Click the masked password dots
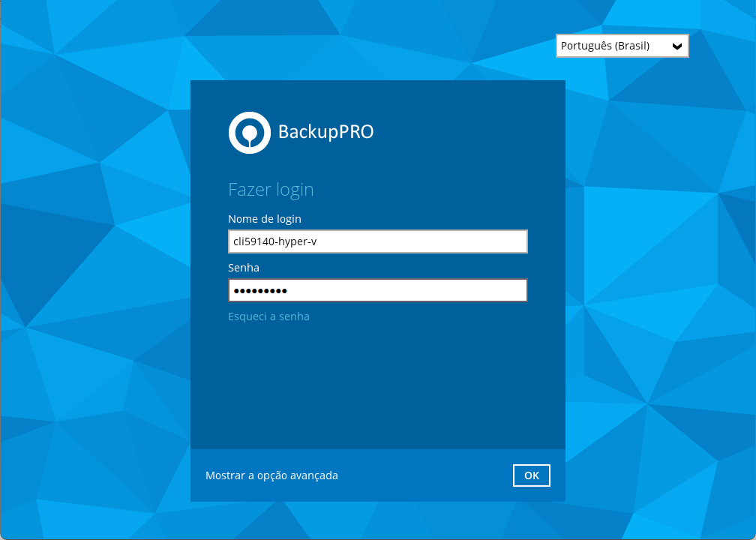Screen dimensions: 756x540 pyautogui.click(x=259, y=291)
